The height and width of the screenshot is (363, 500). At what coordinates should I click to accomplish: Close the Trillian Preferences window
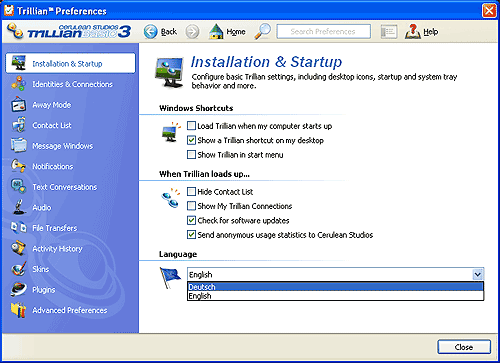pyautogui.click(x=489, y=11)
